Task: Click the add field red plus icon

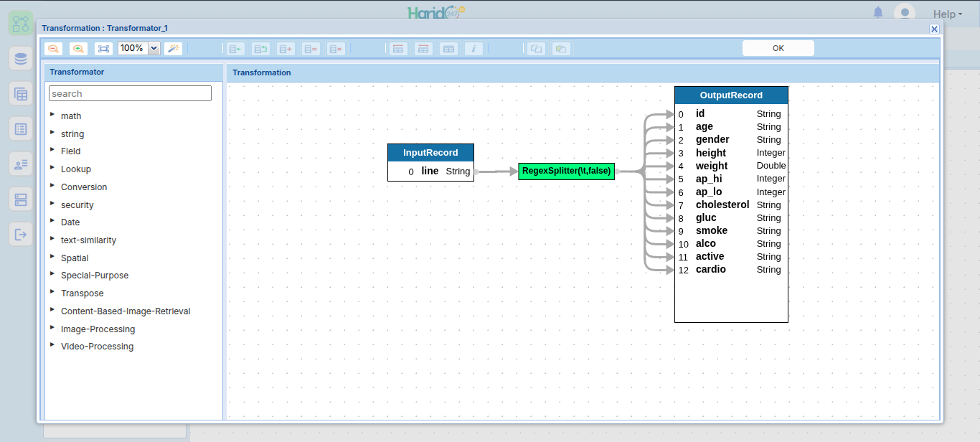Action: 286,49
